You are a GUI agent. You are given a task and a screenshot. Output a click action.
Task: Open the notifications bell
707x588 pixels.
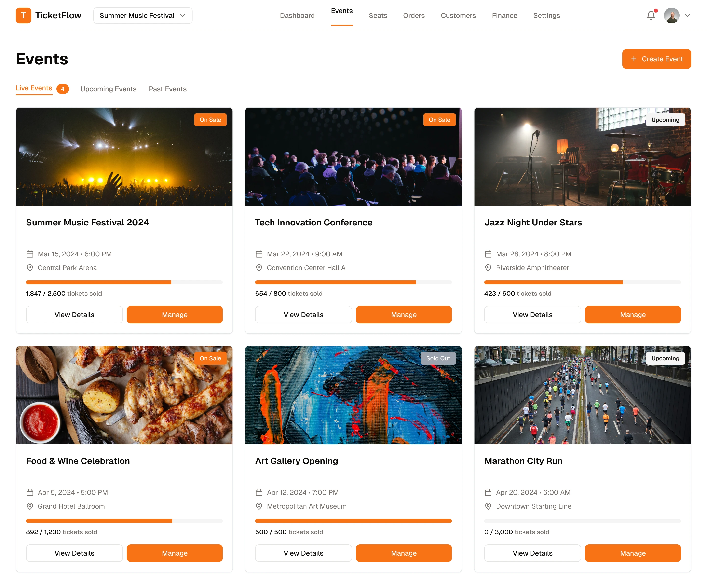tap(651, 15)
